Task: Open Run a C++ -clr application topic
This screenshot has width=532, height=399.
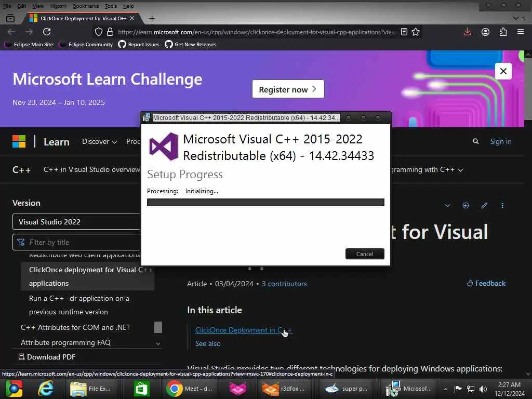Action: [79, 305]
